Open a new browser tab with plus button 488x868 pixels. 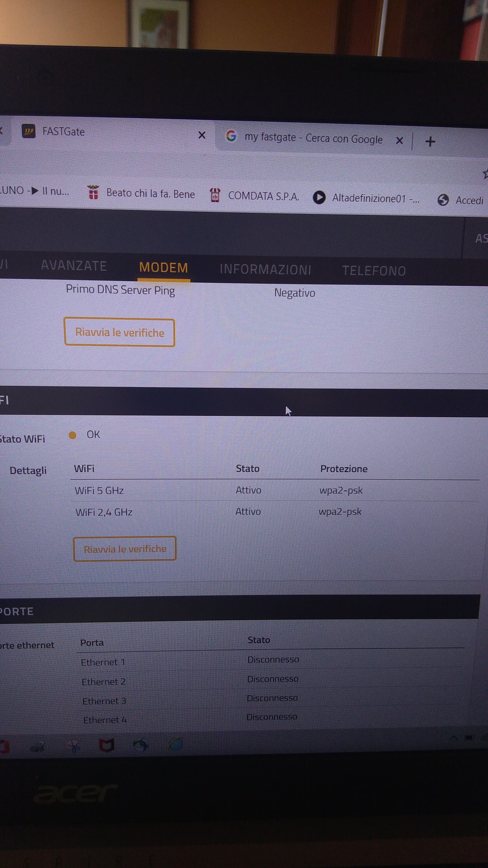tap(430, 141)
